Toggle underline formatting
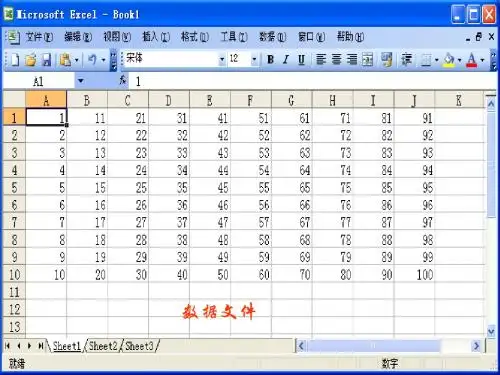 (301, 60)
